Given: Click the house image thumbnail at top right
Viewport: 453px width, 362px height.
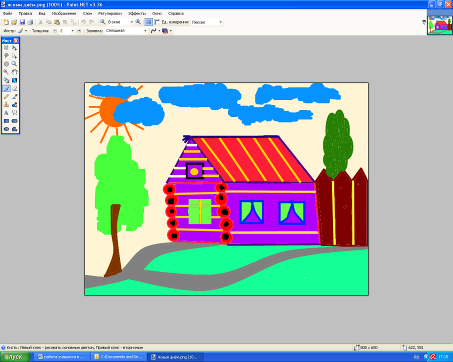Looking at the screenshot, I should point(440,25).
